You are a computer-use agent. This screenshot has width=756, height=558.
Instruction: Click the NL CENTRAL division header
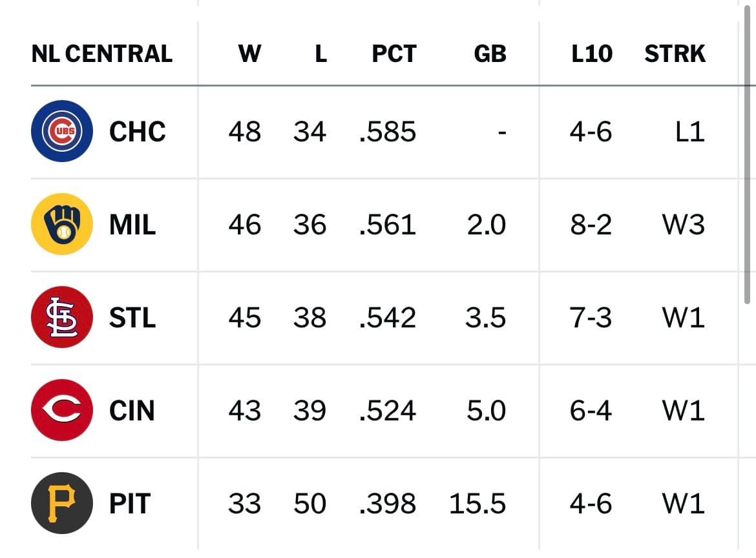tap(101, 54)
